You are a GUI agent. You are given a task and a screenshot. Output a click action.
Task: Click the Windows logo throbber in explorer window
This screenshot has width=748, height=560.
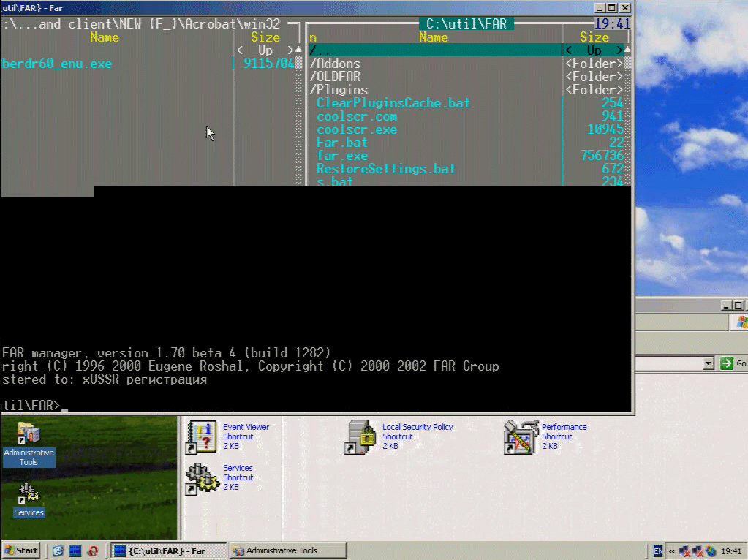pyautogui.click(x=742, y=322)
